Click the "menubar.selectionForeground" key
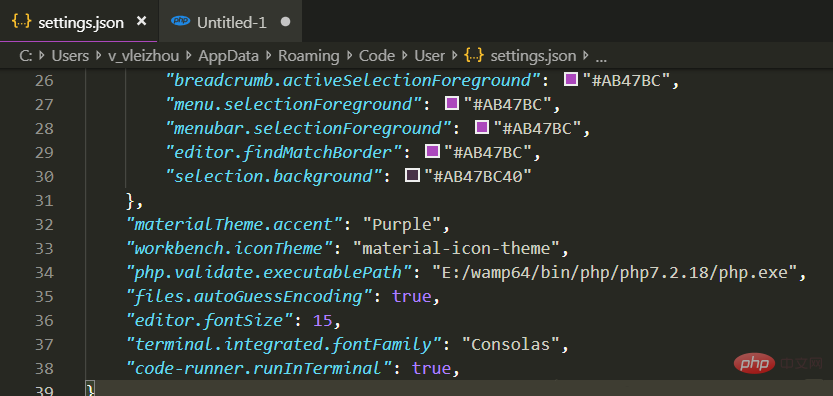 [310, 129]
